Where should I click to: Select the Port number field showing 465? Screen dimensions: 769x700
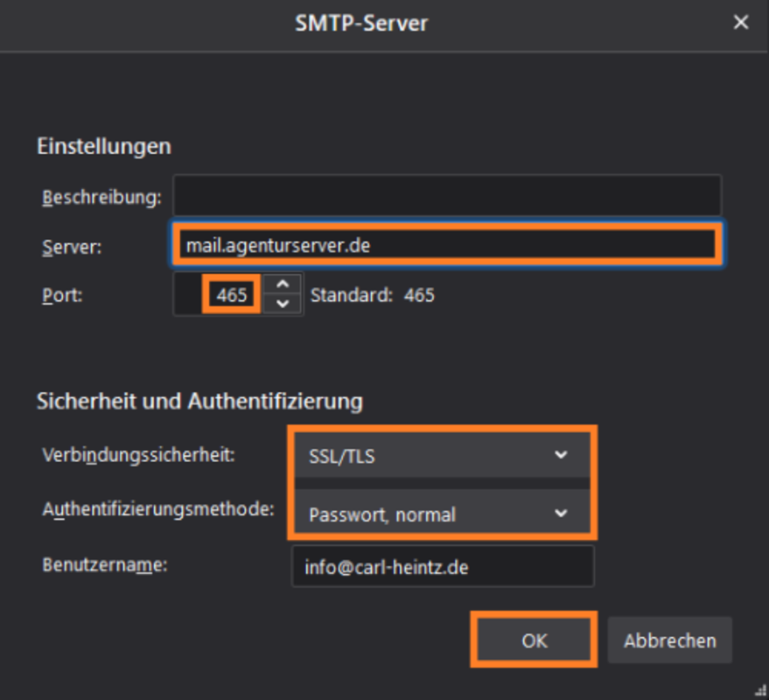click(219, 295)
